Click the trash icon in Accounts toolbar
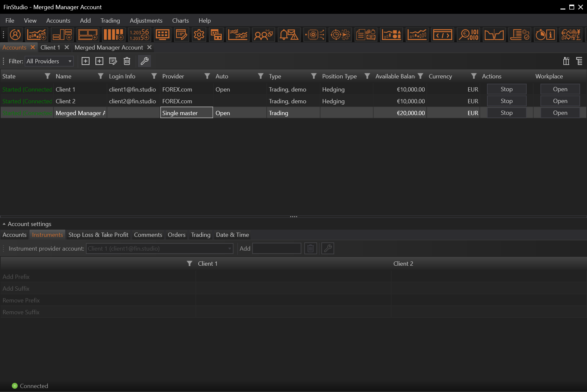The image size is (587, 392). point(127,61)
